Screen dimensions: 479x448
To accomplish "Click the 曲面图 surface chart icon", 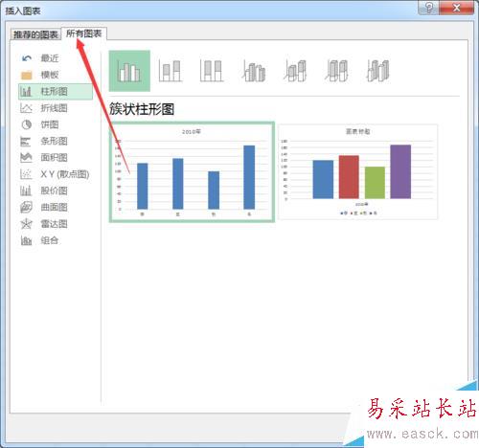I will 26,208.
